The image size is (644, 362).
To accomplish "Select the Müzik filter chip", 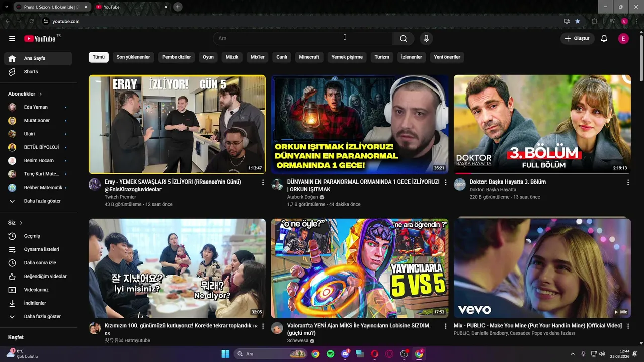I will pos(232,57).
